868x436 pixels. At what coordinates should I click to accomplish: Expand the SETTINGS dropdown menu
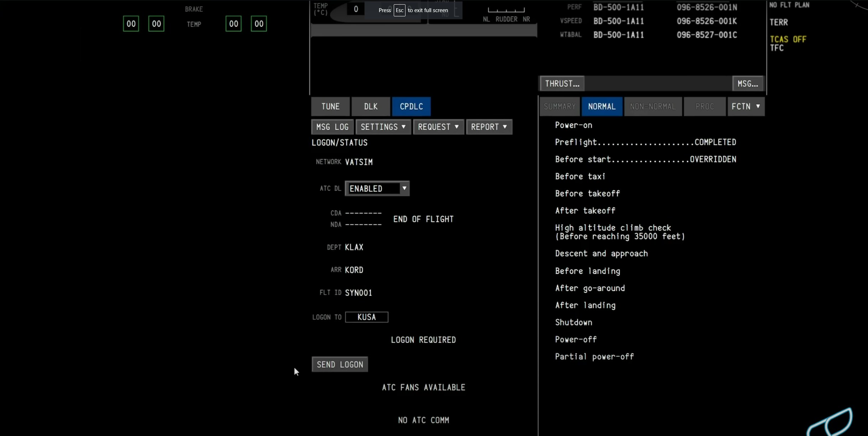pos(383,127)
